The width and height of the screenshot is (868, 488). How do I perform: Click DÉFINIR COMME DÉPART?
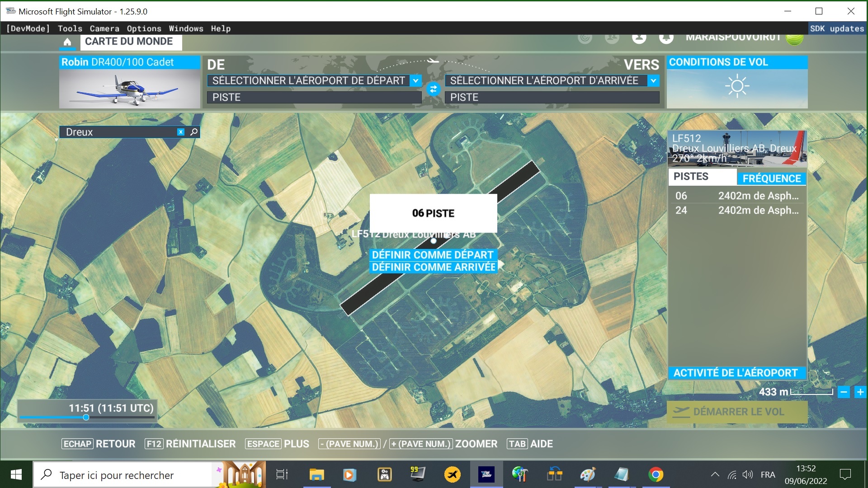433,254
